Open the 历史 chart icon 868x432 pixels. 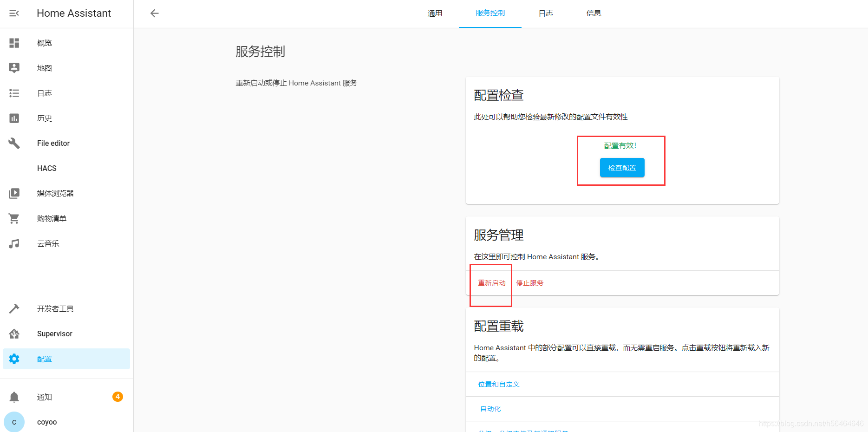click(14, 118)
